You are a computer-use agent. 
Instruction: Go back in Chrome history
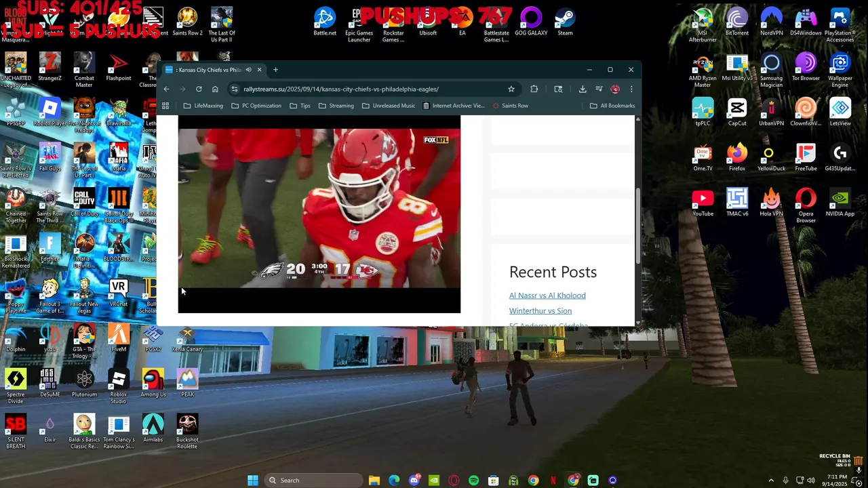tap(166, 89)
